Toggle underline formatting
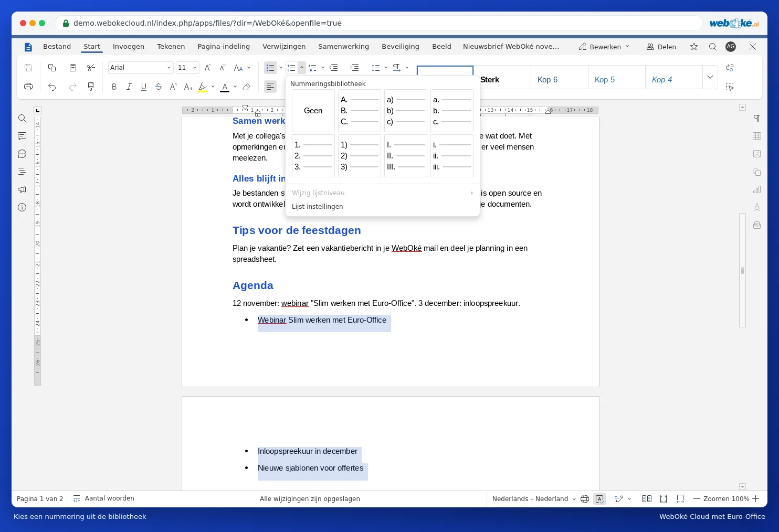Image resolution: width=779 pixels, height=532 pixels. click(144, 87)
